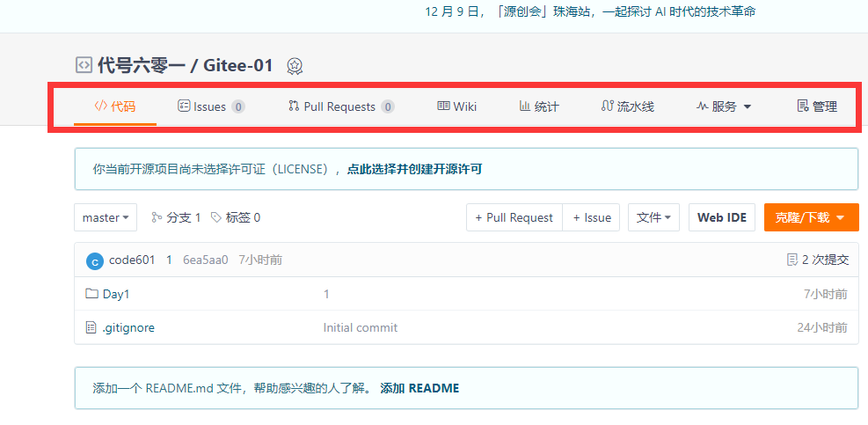Click the code601 user avatar

[x=95, y=261]
